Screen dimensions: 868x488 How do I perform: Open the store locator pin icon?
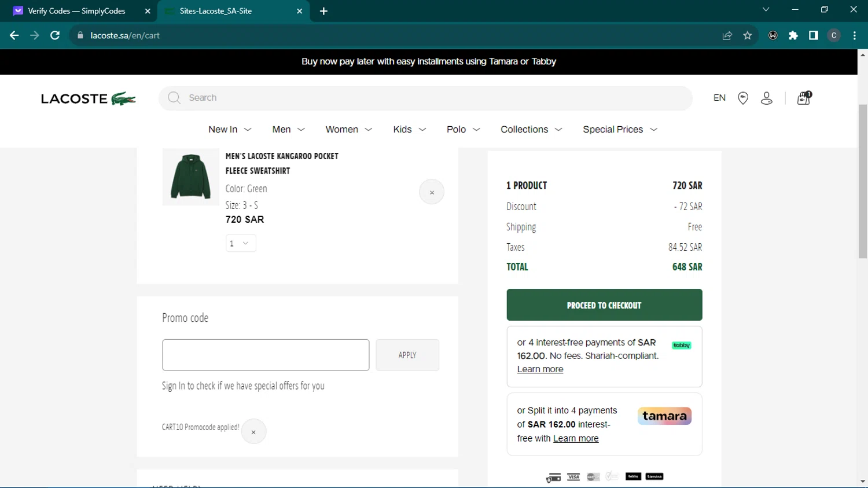743,98
